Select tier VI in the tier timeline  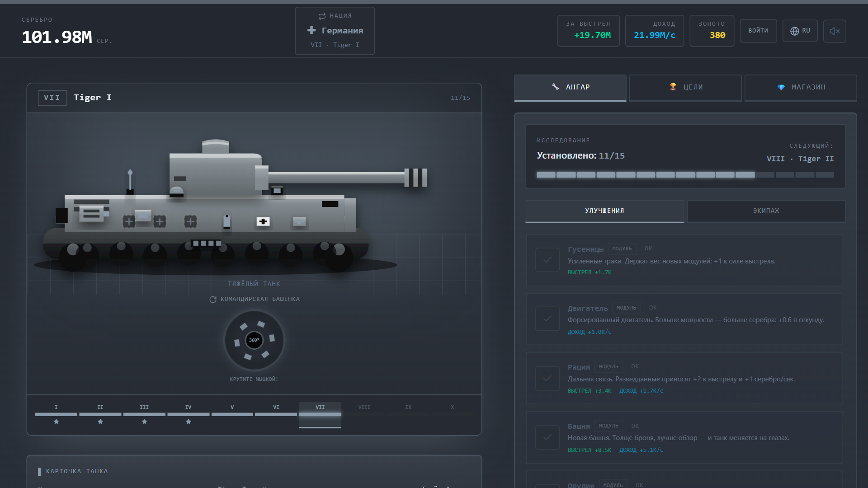pyautogui.click(x=276, y=414)
